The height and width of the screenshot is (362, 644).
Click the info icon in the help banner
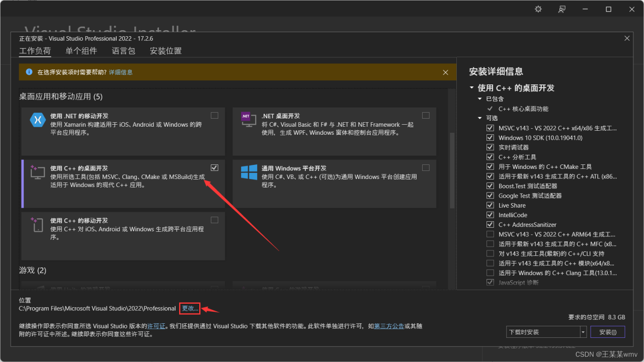click(x=30, y=72)
